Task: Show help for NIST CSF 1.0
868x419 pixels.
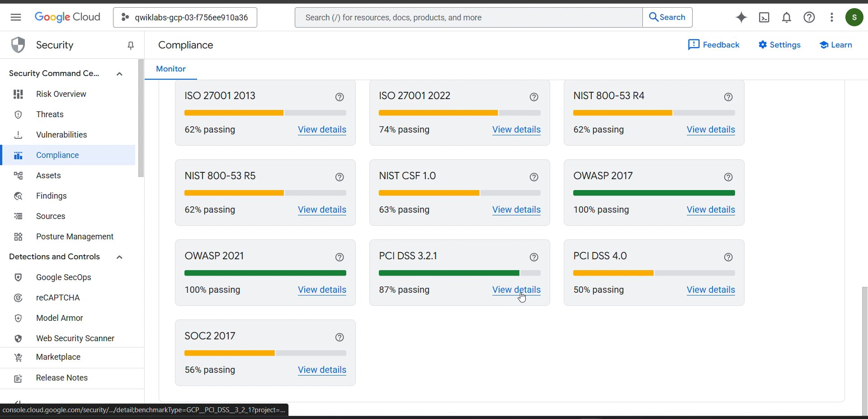Action: point(534,177)
